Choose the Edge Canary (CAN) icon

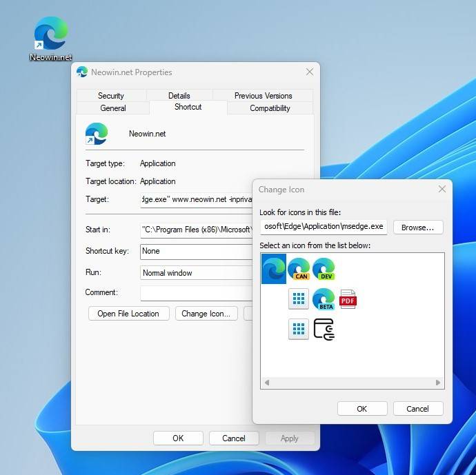[x=299, y=269]
